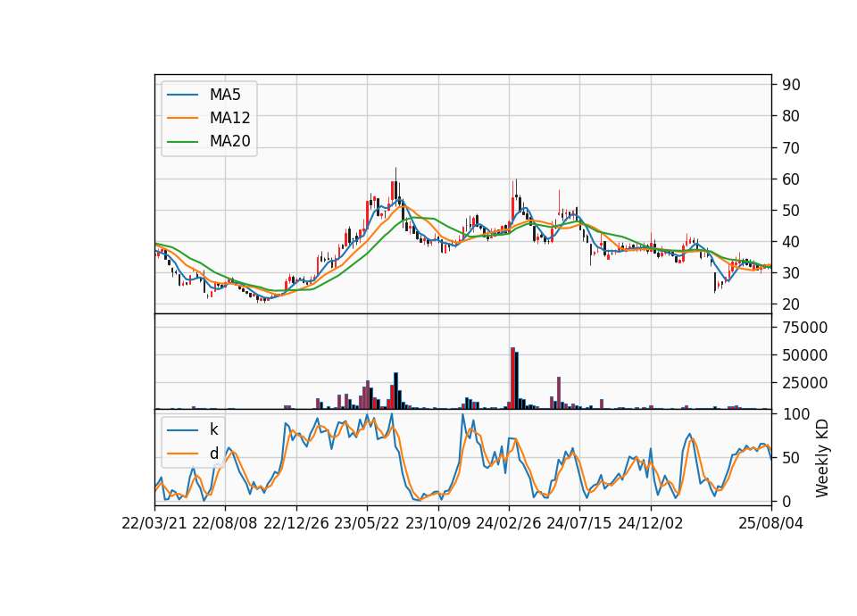Click the 24/12/02 date tick label
The image size is (857, 616).
[x=651, y=523]
